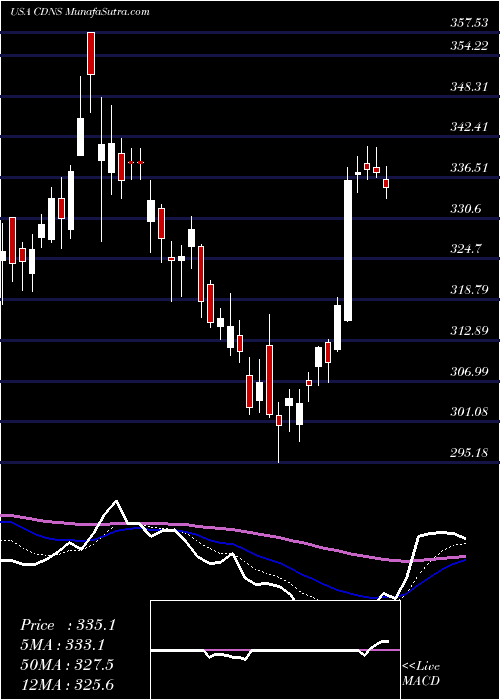
Task: Click the 'Price : 335.1' readout
Action: [x=68, y=625]
